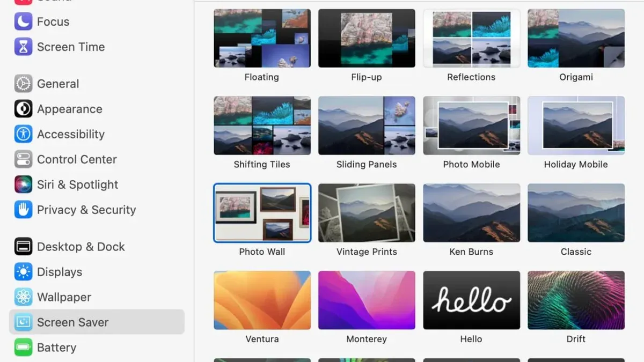Click the Appearance sidebar icon

pyautogui.click(x=23, y=109)
